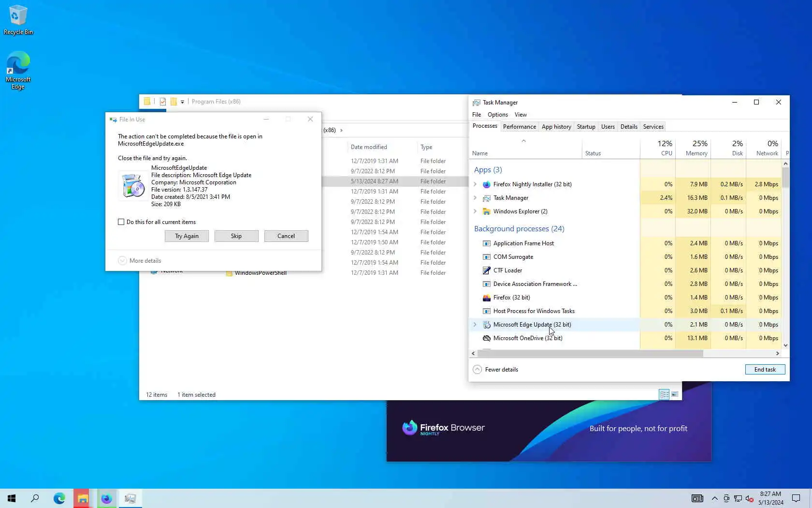
Task: Cancel the File In Use dialog
Action: point(286,236)
